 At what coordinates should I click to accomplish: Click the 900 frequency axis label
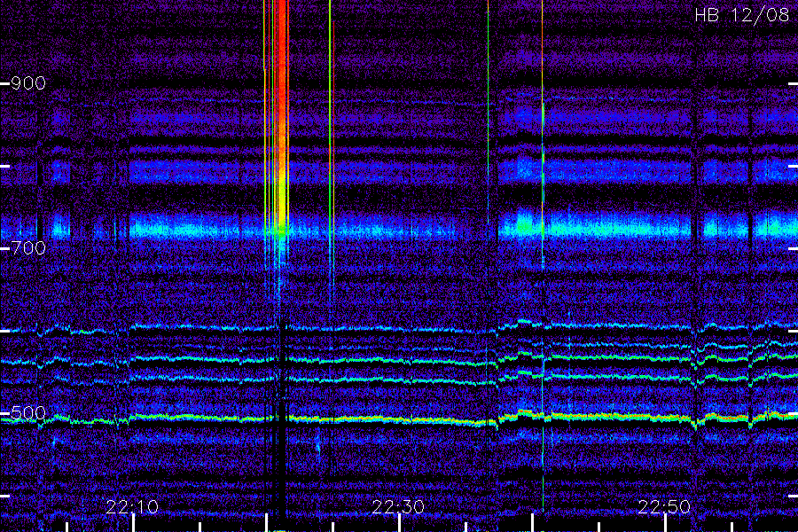click(28, 83)
